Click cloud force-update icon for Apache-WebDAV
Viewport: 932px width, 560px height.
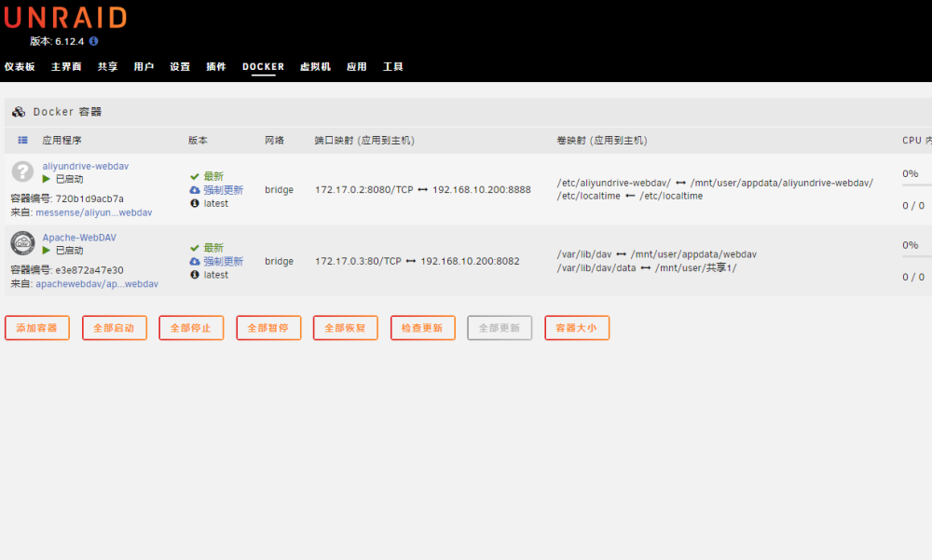[x=195, y=262]
